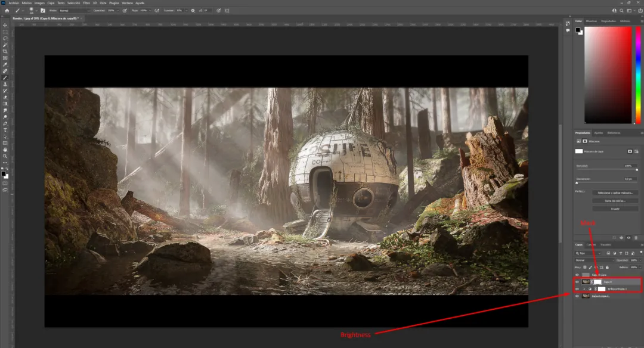Expand the layer filter Tipo dropdown
Image resolution: width=644 pixels, height=348 pixels.
589,253
